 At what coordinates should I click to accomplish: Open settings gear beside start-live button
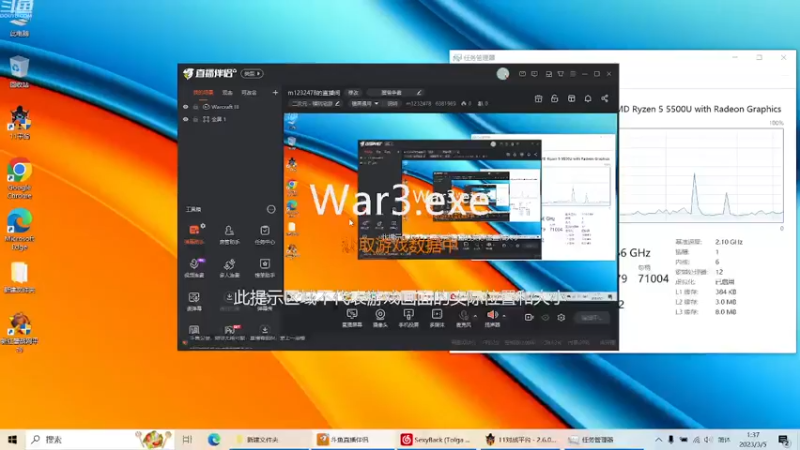coord(561,317)
